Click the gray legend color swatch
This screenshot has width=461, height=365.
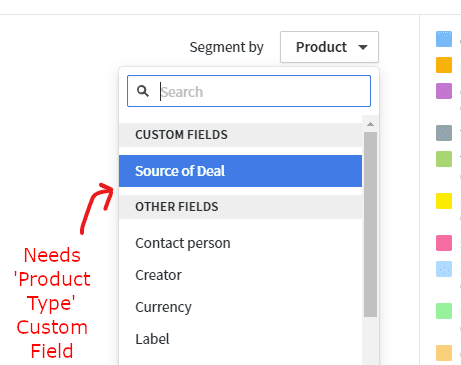(x=444, y=133)
